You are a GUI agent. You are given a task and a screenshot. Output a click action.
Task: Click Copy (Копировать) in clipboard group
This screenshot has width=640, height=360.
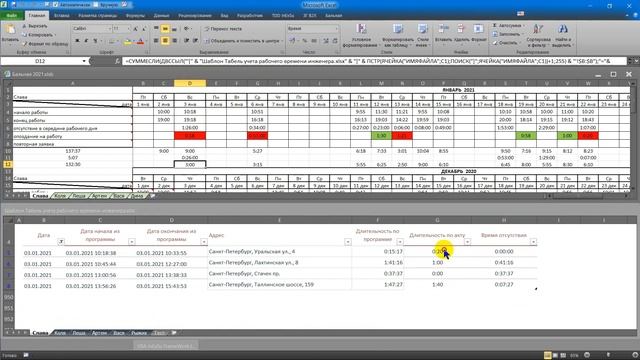pos(38,35)
